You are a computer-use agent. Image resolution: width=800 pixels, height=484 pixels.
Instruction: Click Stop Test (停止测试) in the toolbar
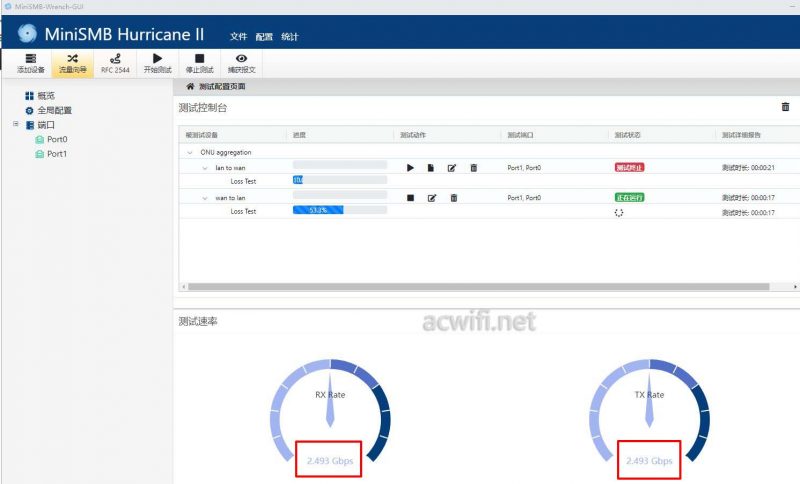click(x=199, y=64)
